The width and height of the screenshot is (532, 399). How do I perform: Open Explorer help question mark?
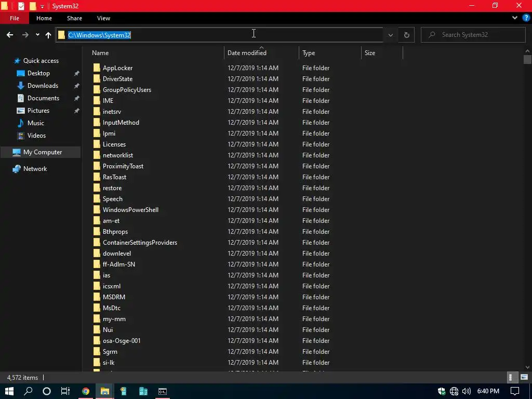coord(526,18)
